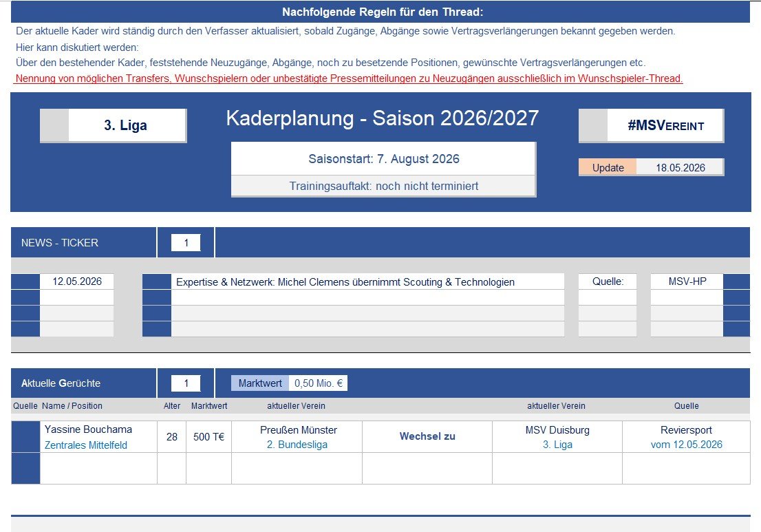Click the update date 18.05.2026
The height and width of the screenshot is (532, 761).
click(x=680, y=167)
